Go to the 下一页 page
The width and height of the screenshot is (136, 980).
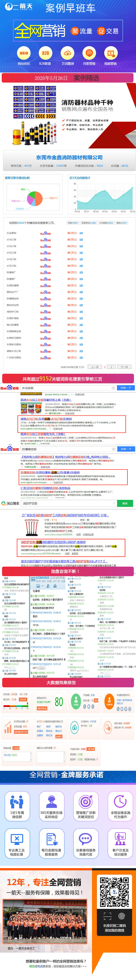coord(124,367)
